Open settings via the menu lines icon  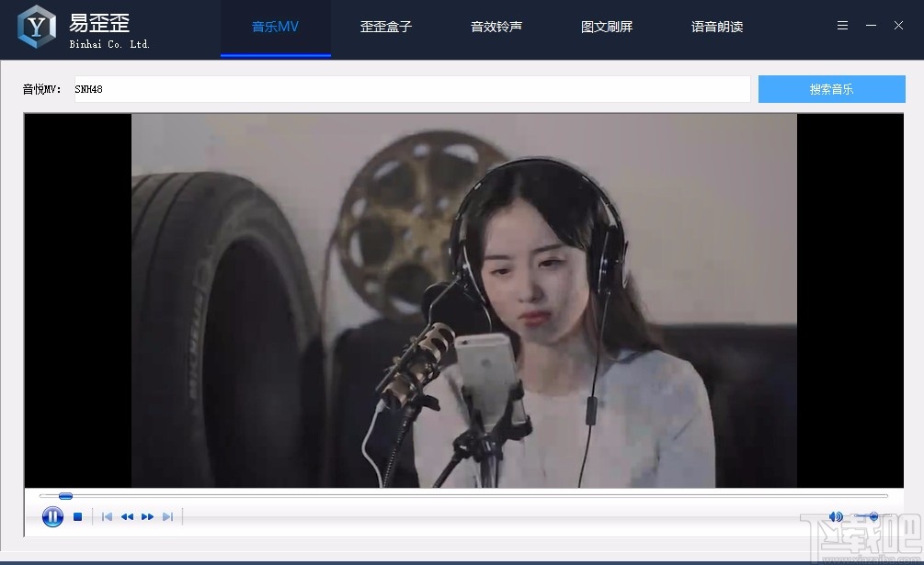842,26
